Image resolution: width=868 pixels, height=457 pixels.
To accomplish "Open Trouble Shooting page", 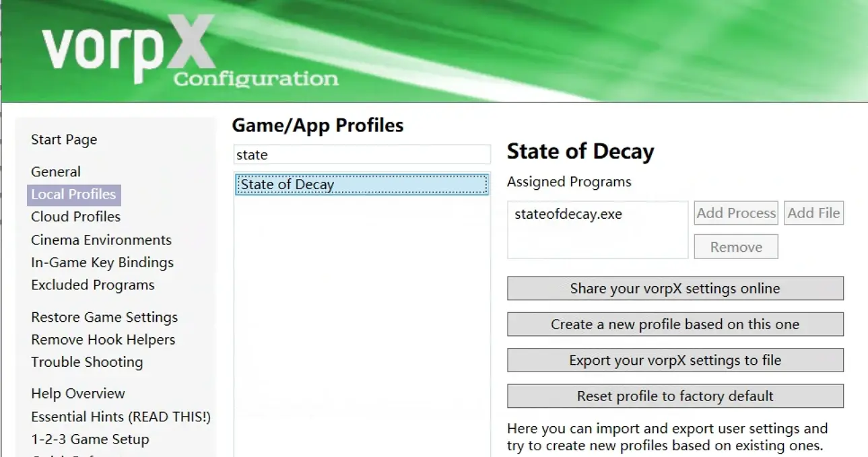I will coord(87,362).
